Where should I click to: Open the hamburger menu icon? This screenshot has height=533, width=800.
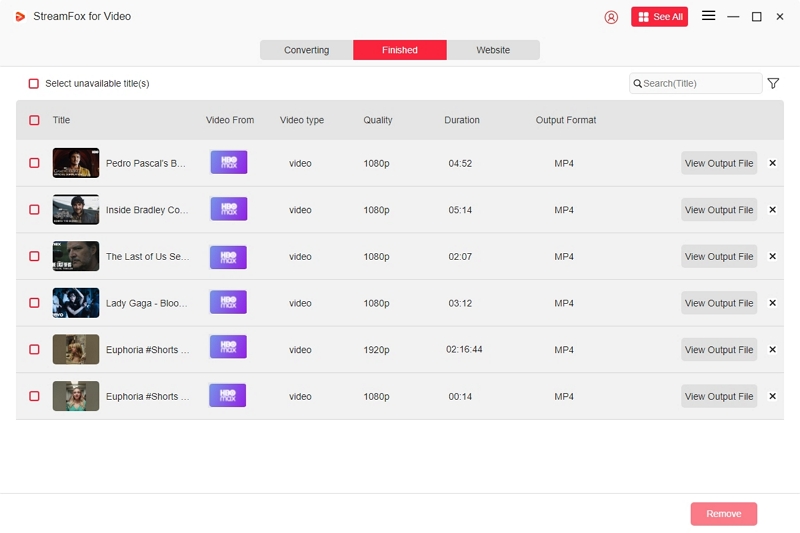708,16
